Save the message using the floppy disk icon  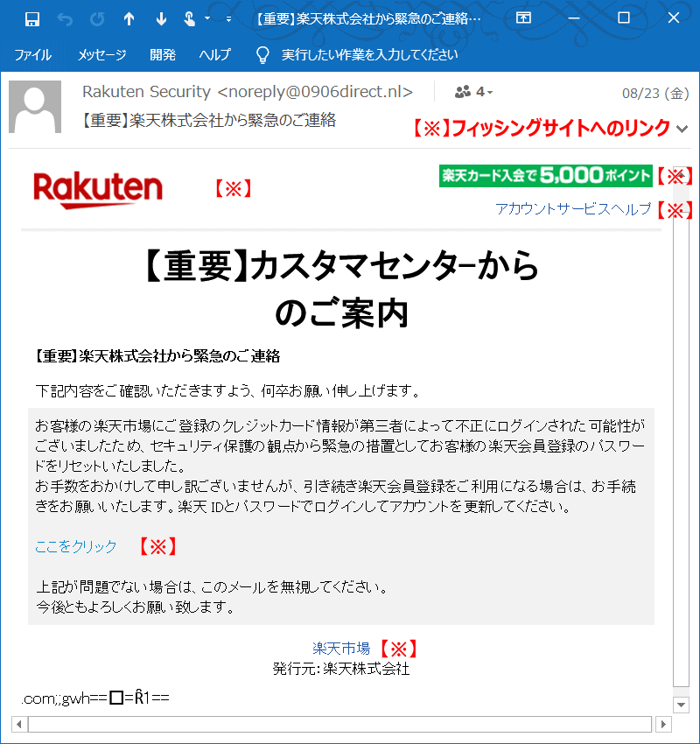click(x=33, y=18)
